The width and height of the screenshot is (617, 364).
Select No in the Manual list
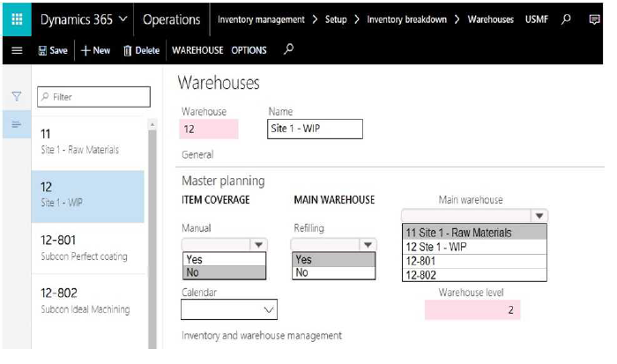point(224,272)
